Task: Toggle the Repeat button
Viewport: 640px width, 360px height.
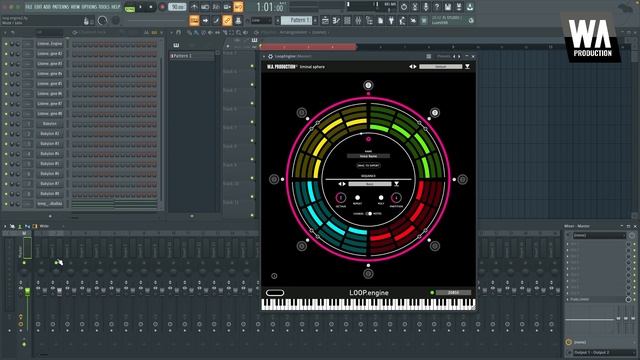Action: (x=357, y=198)
